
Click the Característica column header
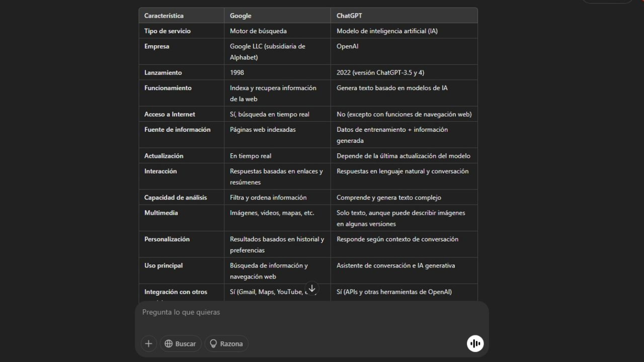164,16
